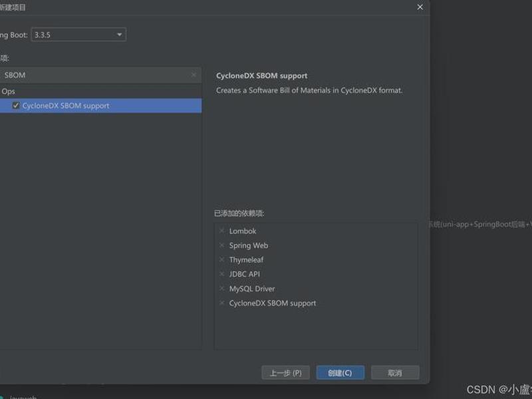Remove Thymeleaf from added dependencies
Image resolution: width=532 pixels, height=399 pixels.
coord(222,259)
